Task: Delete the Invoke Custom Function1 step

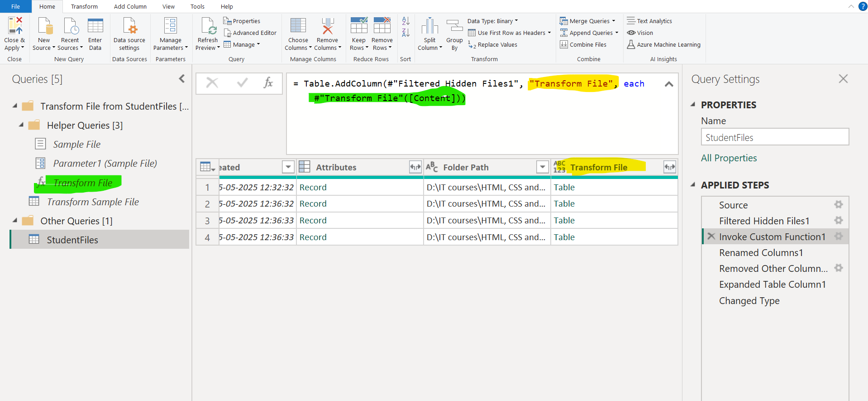Action: pyautogui.click(x=711, y=237)
